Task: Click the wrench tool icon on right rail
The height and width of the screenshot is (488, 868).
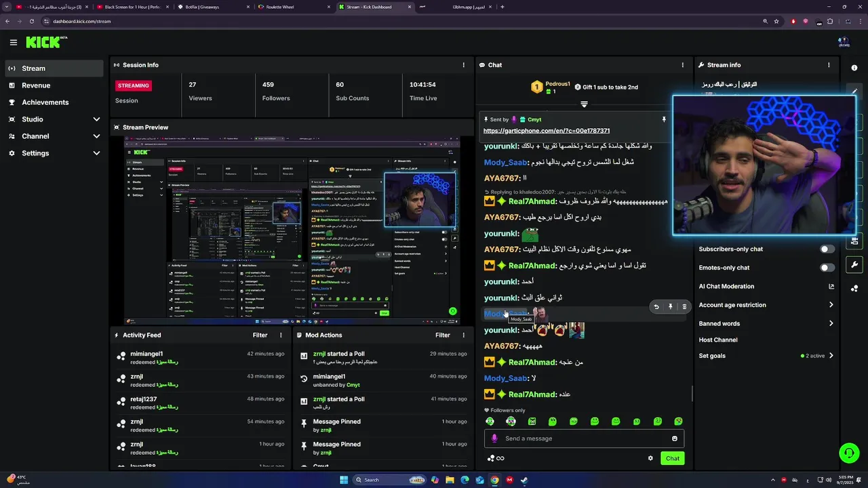Action: pyautogui.click(x=854, y=264)
